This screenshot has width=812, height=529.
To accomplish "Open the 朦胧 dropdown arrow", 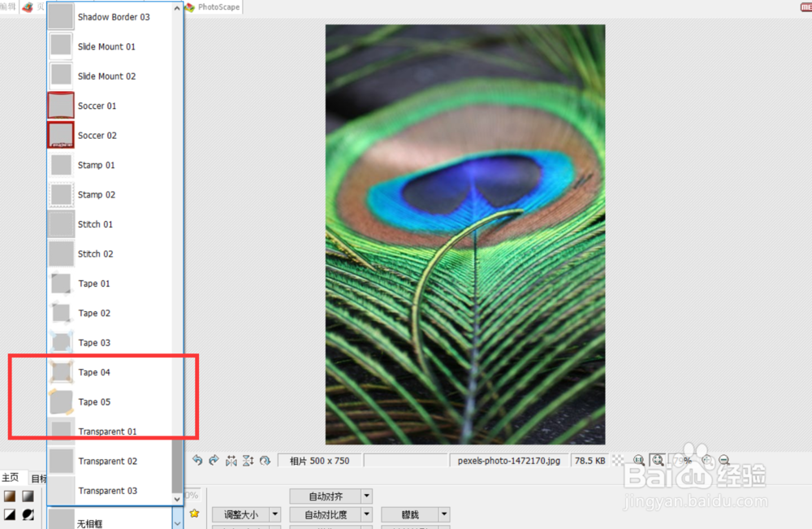I will (444, 514).
